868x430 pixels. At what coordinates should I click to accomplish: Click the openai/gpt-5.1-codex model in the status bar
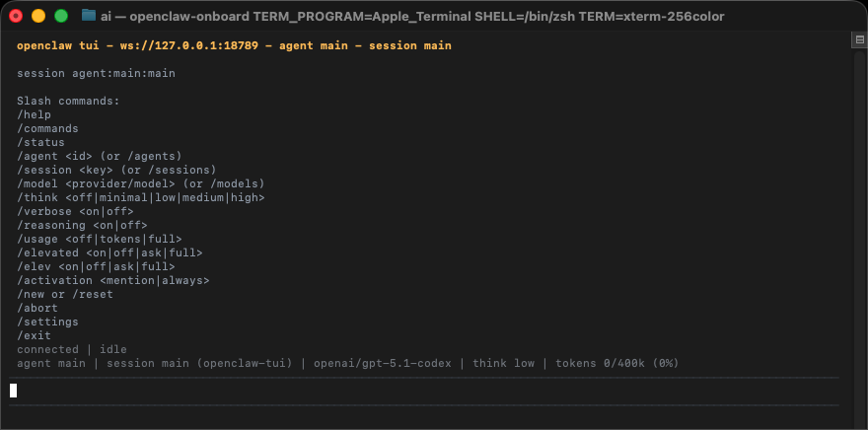coord(383,363)
